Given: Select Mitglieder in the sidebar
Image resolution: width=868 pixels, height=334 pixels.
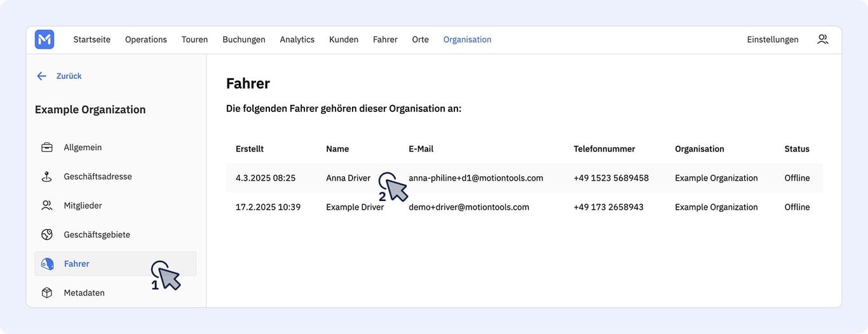Looking at the screenshot, I should coord(116,205).
